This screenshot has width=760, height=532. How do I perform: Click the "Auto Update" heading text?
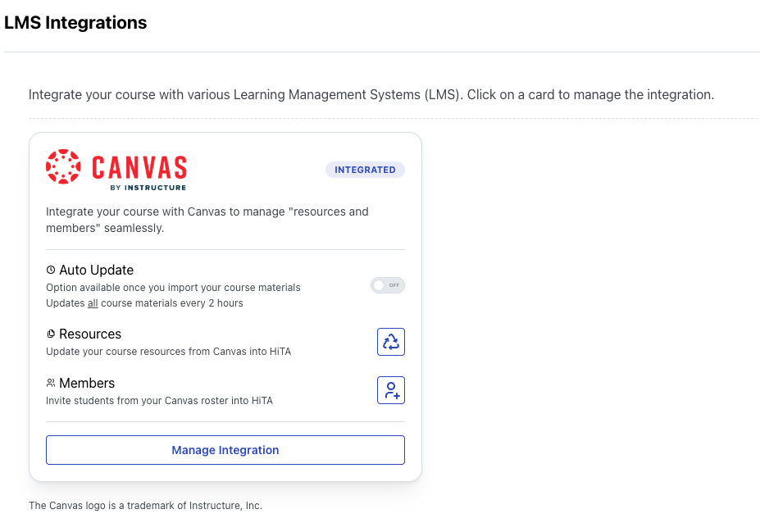click(x=97, y=270)
